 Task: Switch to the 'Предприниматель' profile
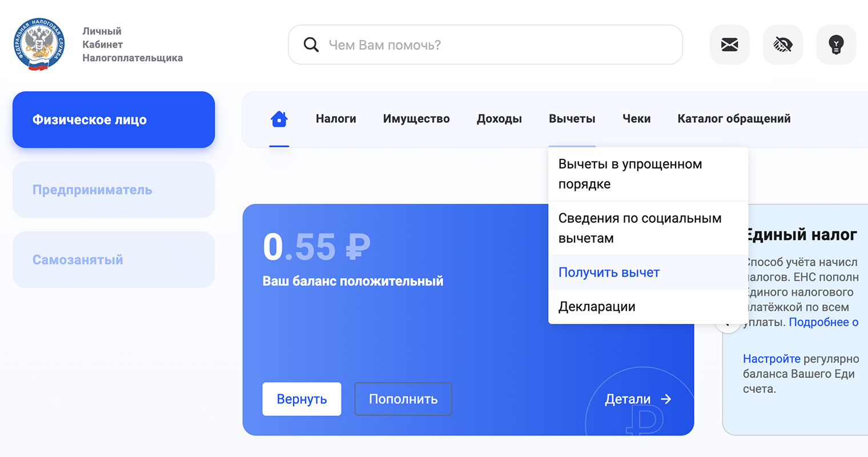(x=114, y=190)
